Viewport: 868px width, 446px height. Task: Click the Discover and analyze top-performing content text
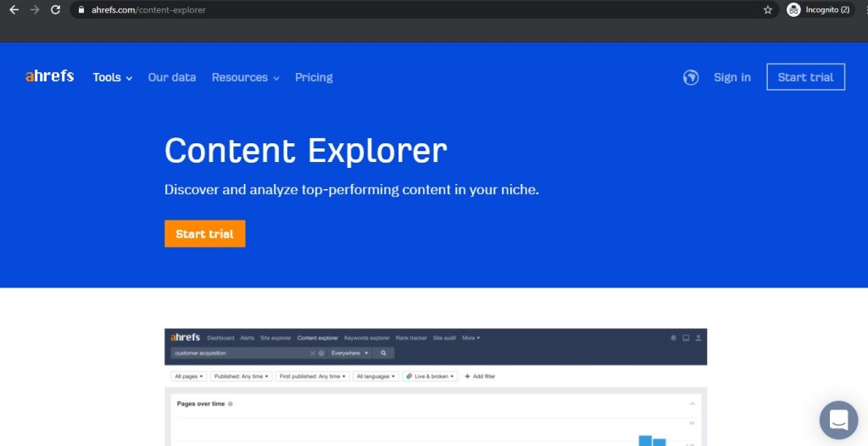coord(352,190)
